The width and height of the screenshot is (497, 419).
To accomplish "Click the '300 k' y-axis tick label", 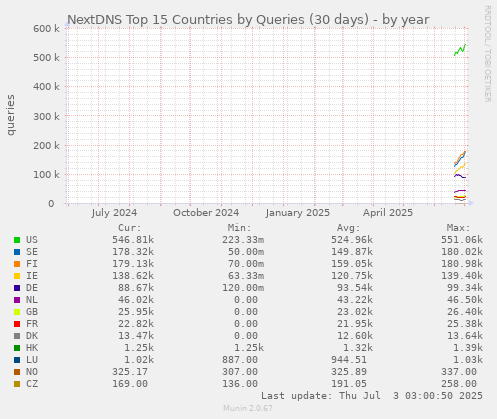I will [x=46, y=116].
